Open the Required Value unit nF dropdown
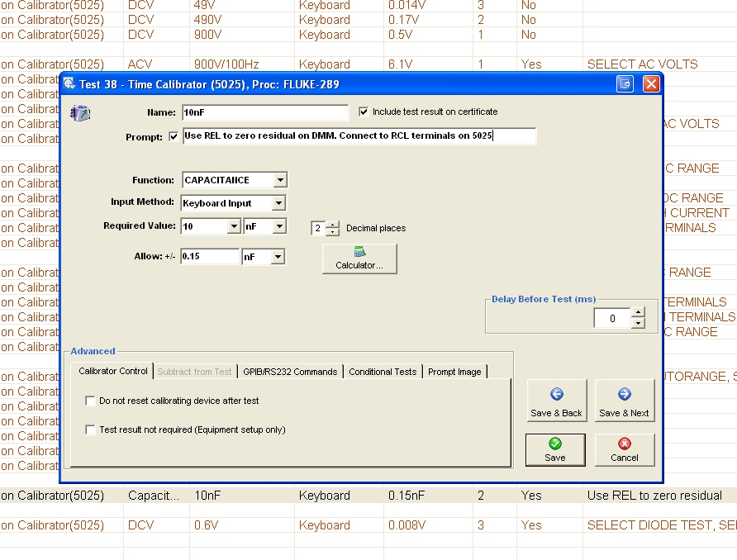The image size is (737, 560). tap(278, 226)
